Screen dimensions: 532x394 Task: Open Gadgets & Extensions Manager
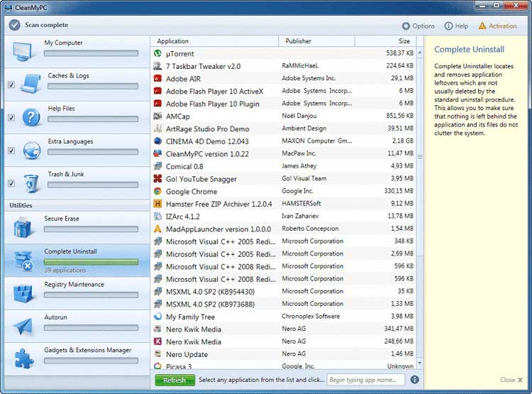click(77, 359)
